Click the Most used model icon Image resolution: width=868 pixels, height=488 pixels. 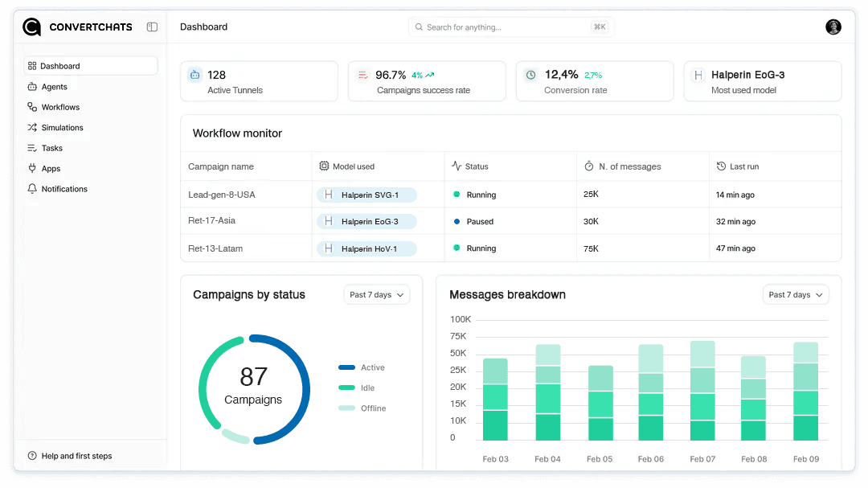pos(698,75)
